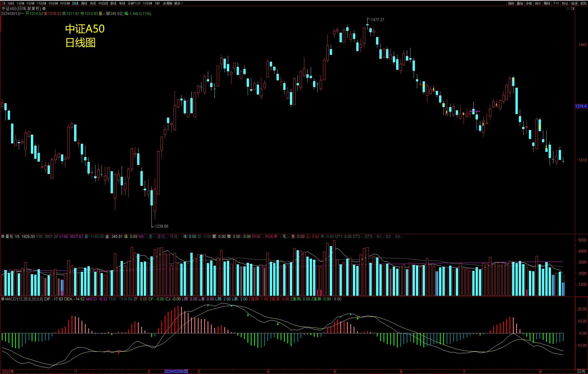Viewport: 588px width, 374px height.
Task: Collapse the 量柱 volume indicator panel
Action: 3,236
